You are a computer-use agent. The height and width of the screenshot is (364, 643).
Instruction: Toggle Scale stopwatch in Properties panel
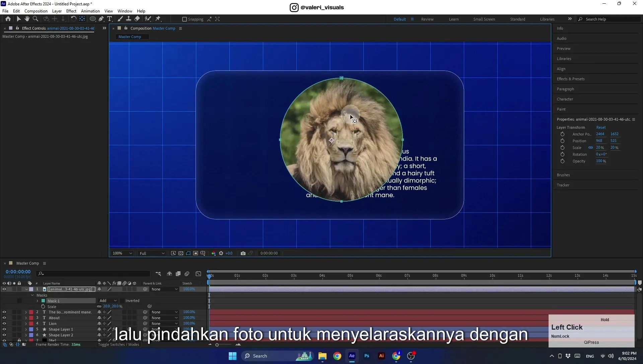(x=562, y=148)
